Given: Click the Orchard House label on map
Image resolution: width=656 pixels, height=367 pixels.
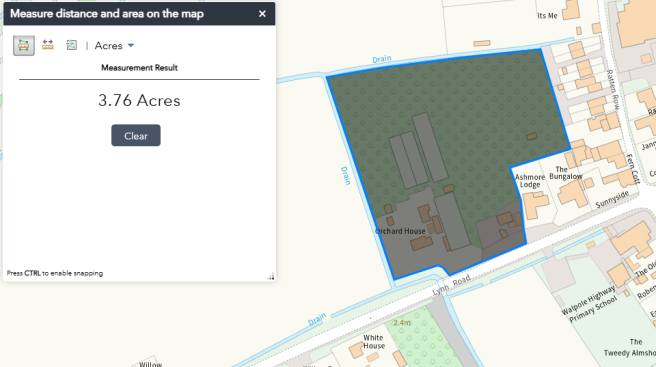Looking at the screenshot, I should (x=400, y=231).
